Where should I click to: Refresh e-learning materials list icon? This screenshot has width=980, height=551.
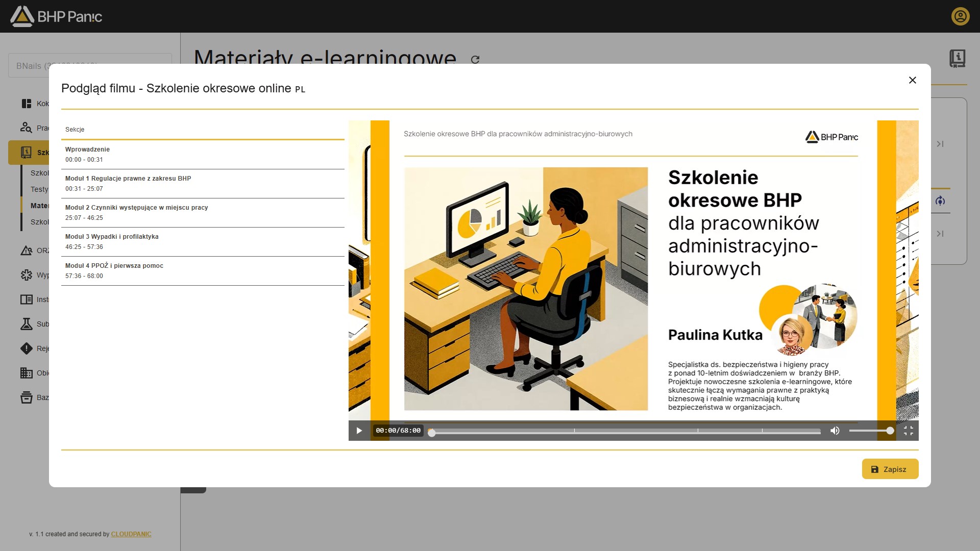pos(475,60)
